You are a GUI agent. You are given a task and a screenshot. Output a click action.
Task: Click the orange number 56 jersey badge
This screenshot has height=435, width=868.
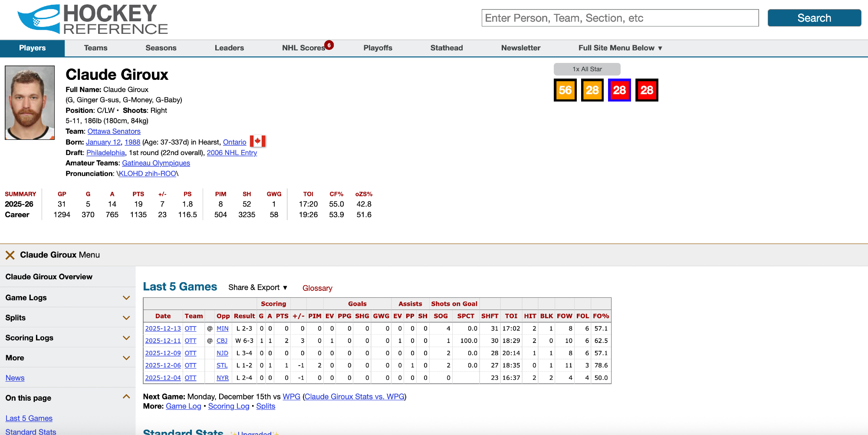(565, 90)
